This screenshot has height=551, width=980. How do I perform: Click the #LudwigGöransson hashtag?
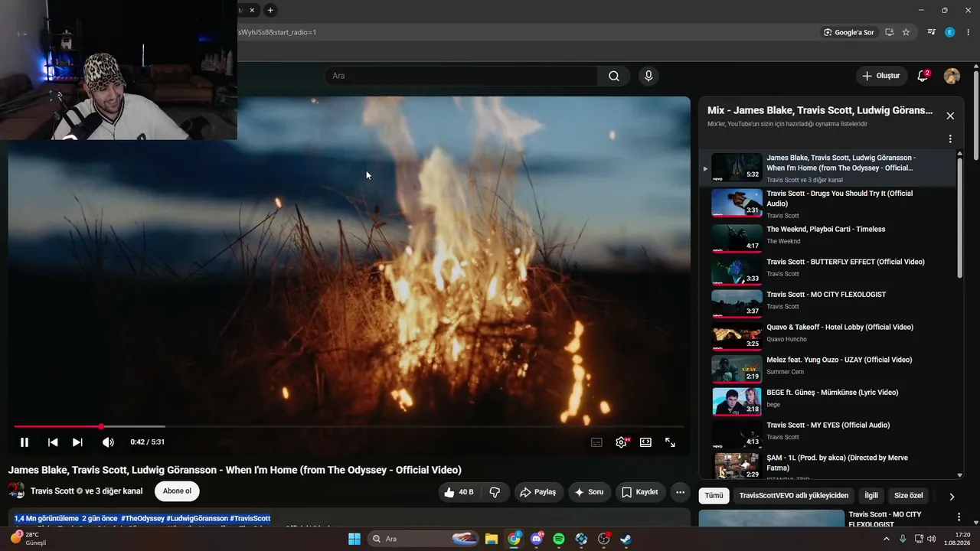point(196,519)
